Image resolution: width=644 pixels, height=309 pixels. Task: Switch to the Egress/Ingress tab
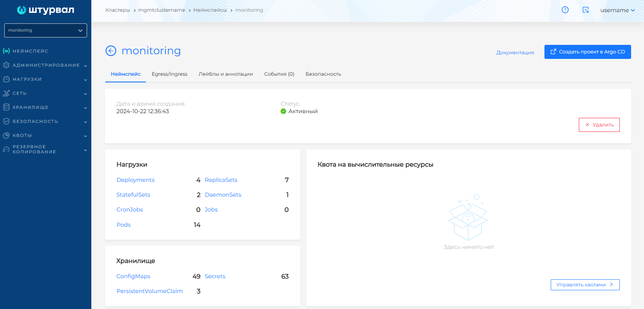point(169,74)
